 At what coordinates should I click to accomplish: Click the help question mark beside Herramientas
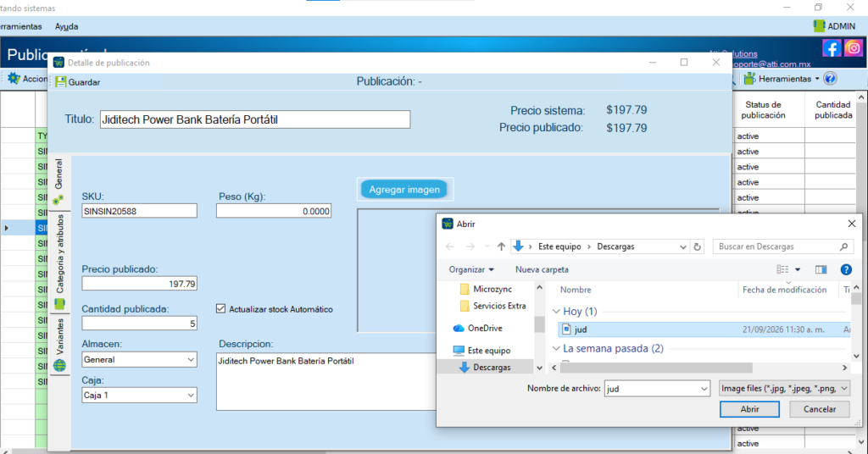[x=830, y=79]
